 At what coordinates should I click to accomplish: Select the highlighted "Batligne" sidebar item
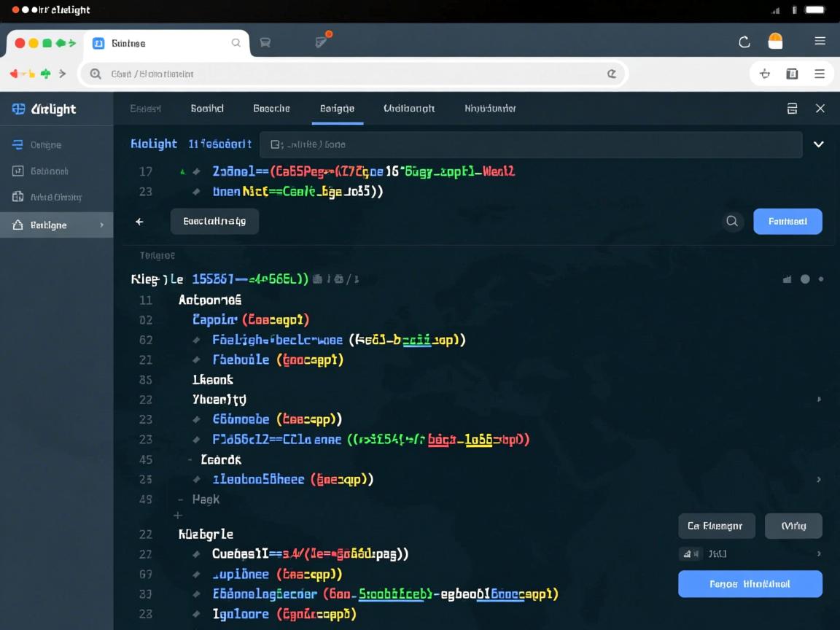(56, 225)
